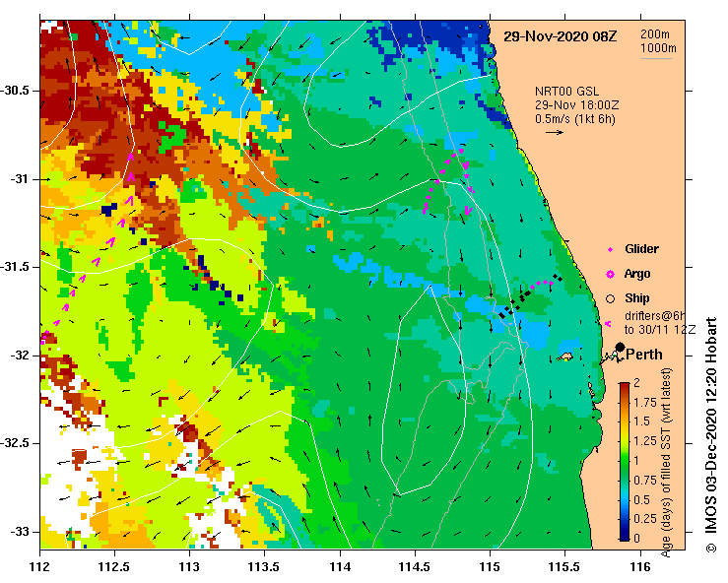Click latitude axis label -30.5
The width and height of the screenshot is (728, 583).
click(16, 91)
